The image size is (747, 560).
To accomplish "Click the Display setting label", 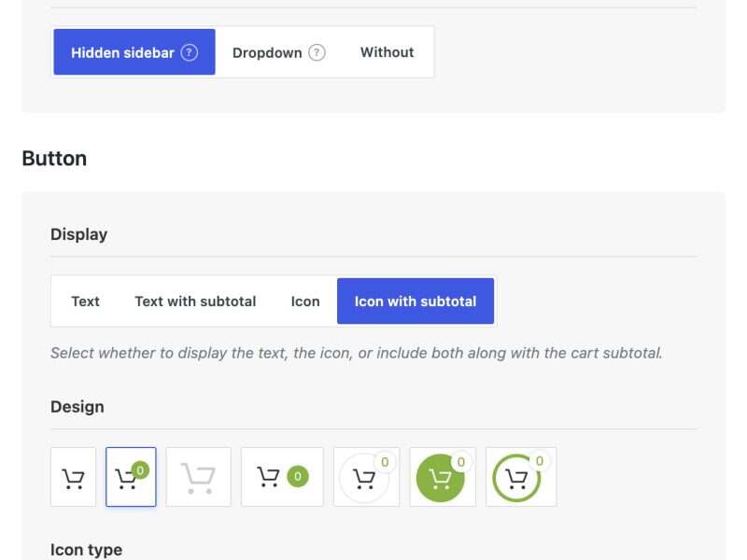I will [79, 234].
